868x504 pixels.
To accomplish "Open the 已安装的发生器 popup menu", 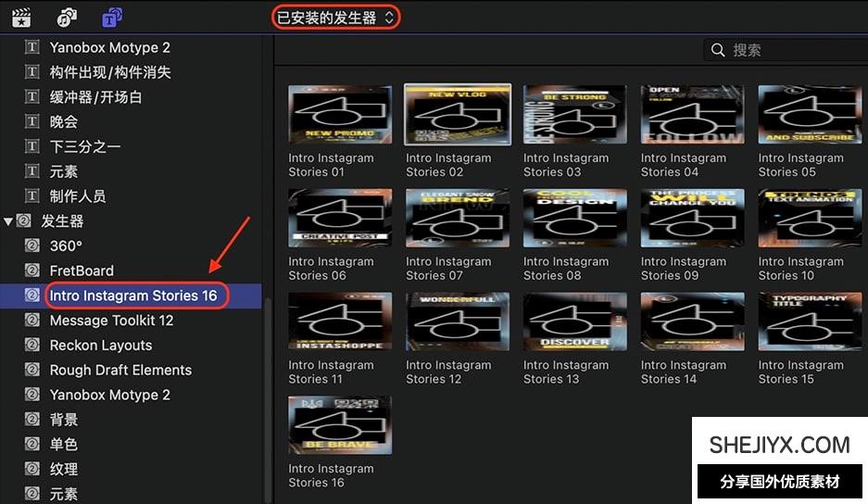I will coord(336,18).
